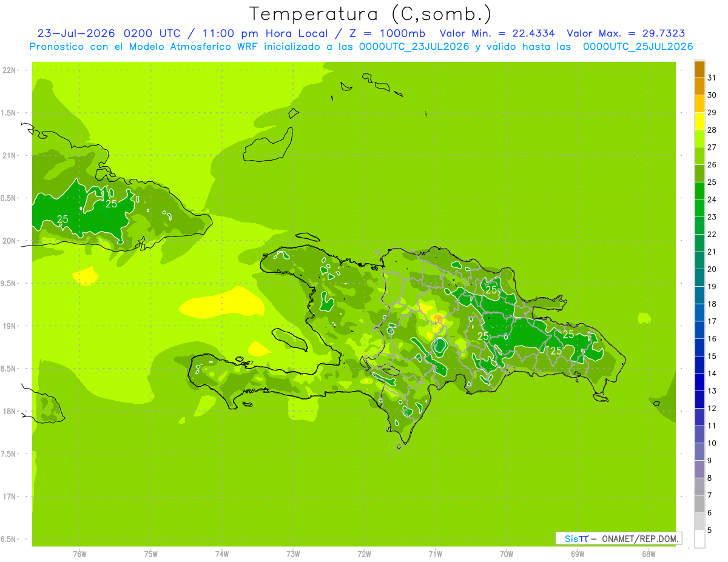Click the '19N' latitude label
The height and width of the screenshot is (562, 728).
[9, 326]
